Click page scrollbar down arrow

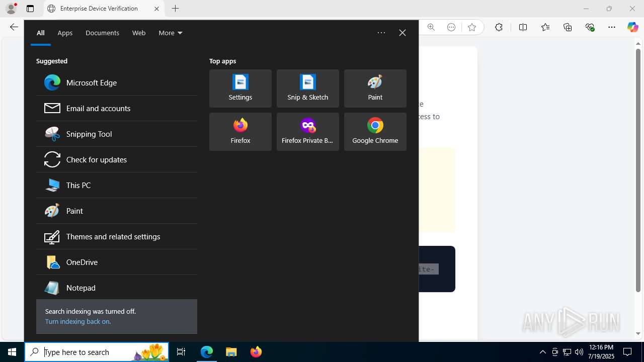tap(638, 333)
